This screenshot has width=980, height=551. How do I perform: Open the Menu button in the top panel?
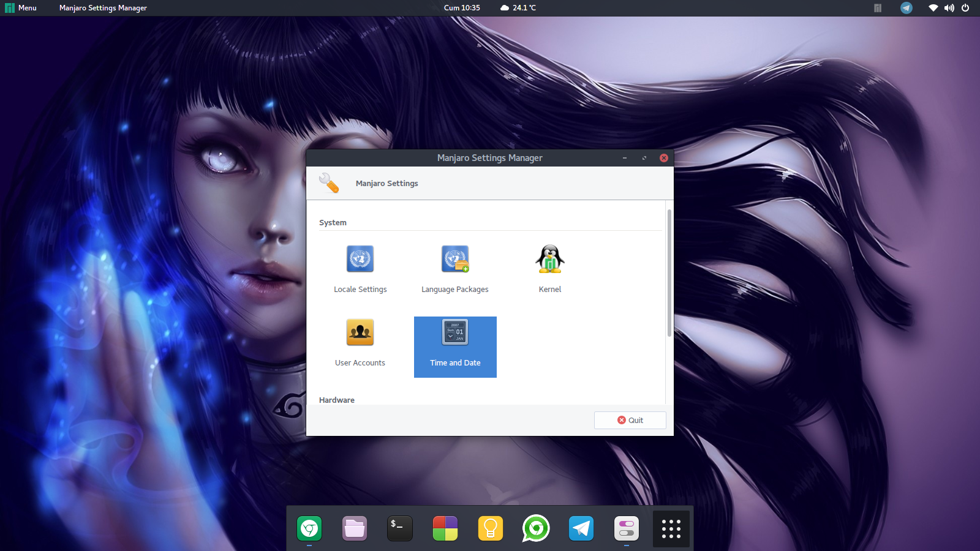(x=21, y=8)
